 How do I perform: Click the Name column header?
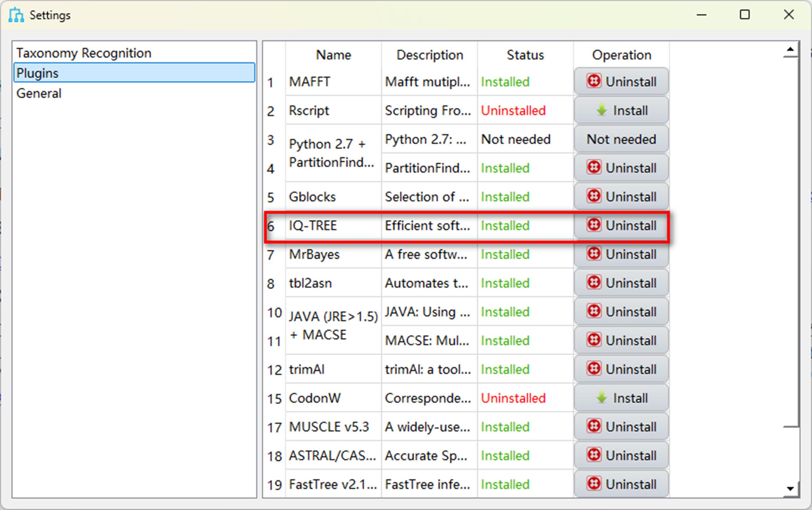point(334,54)
